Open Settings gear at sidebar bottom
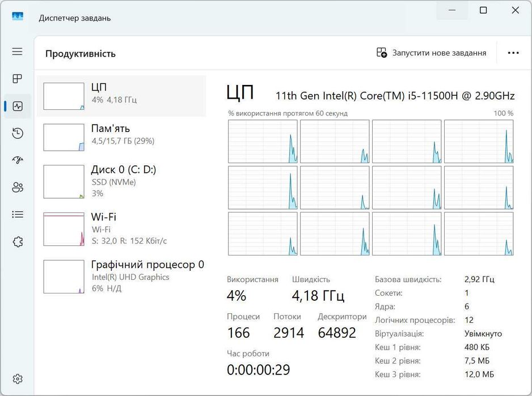Screen dimensions: 532x396 tap(18, 378)
